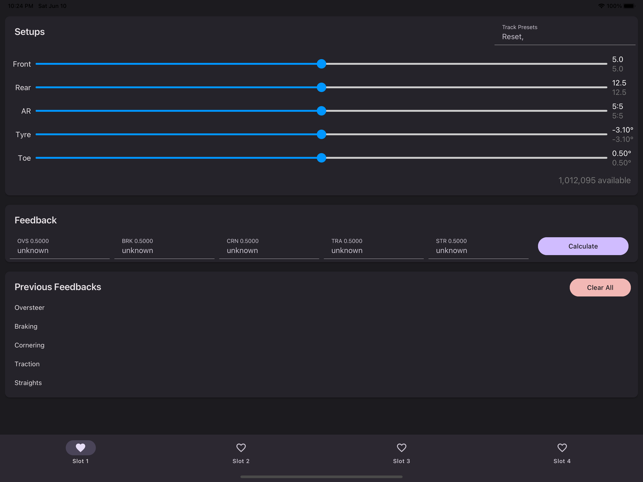Click the Braking row label
The height and width of the screenshot is (482, 643).
click(x=26, y=327)
